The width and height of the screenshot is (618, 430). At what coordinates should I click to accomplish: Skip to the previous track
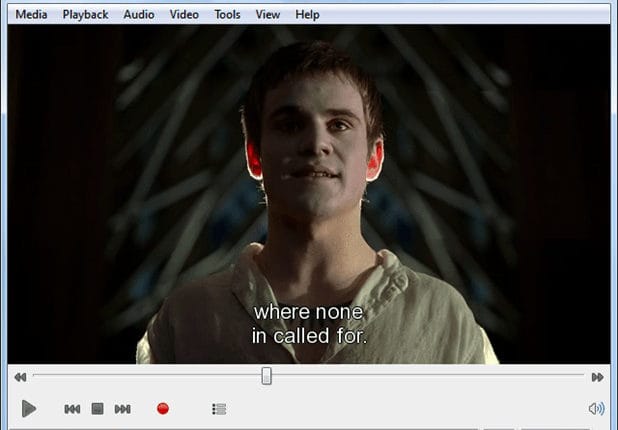pos(72,409)
